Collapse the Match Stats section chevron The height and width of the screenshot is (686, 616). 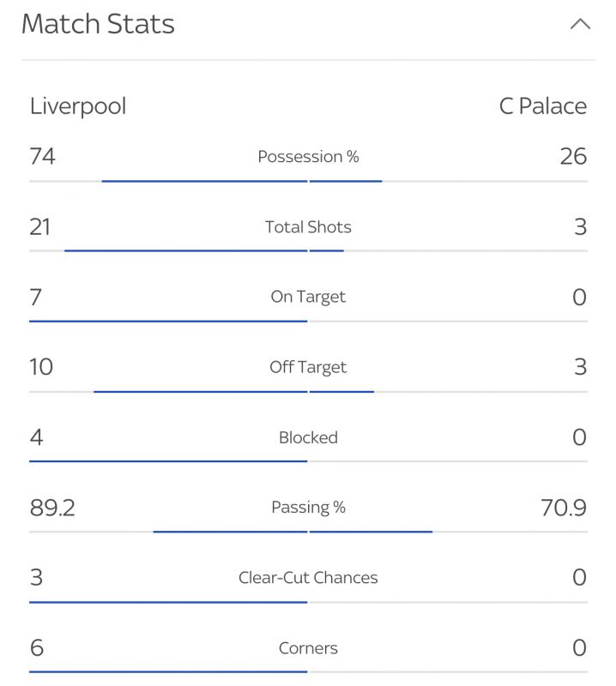pyautogui.click(x=580, y=24)
